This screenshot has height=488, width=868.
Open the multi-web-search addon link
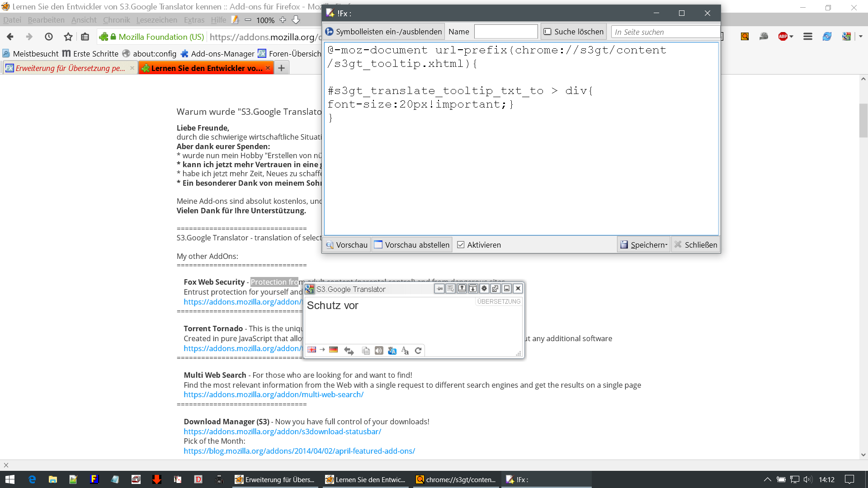coord(274,394)
